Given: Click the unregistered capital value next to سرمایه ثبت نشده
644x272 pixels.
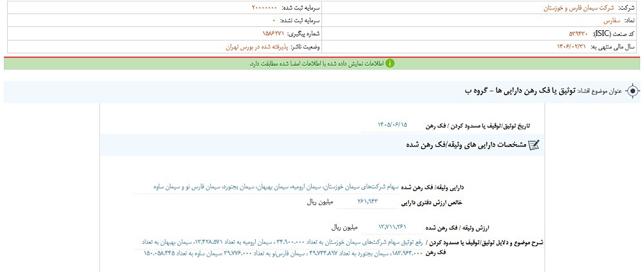Looking at the screenshot, I should click(274, 21).
